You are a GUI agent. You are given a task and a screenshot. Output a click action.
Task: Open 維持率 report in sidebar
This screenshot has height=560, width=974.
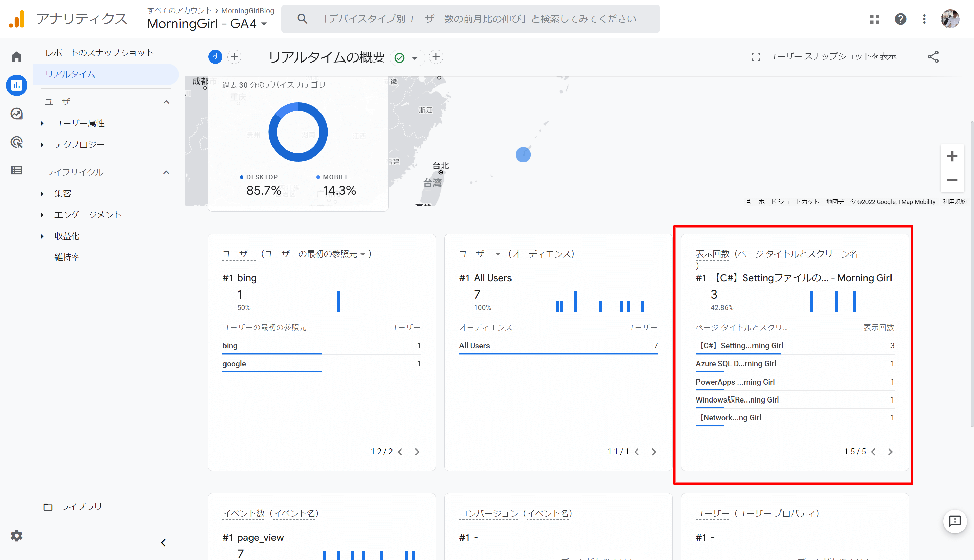[x=67, y=257]
